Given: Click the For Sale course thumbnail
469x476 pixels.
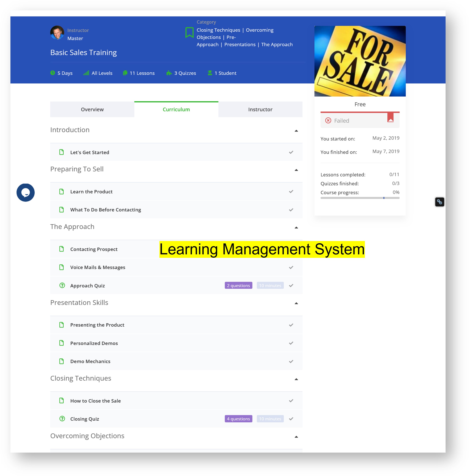Looking at the screenshot, I should tap(360, 61).
